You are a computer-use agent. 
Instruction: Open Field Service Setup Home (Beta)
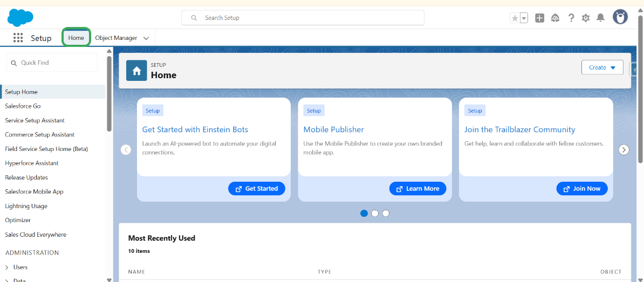[x=46, y=149]
